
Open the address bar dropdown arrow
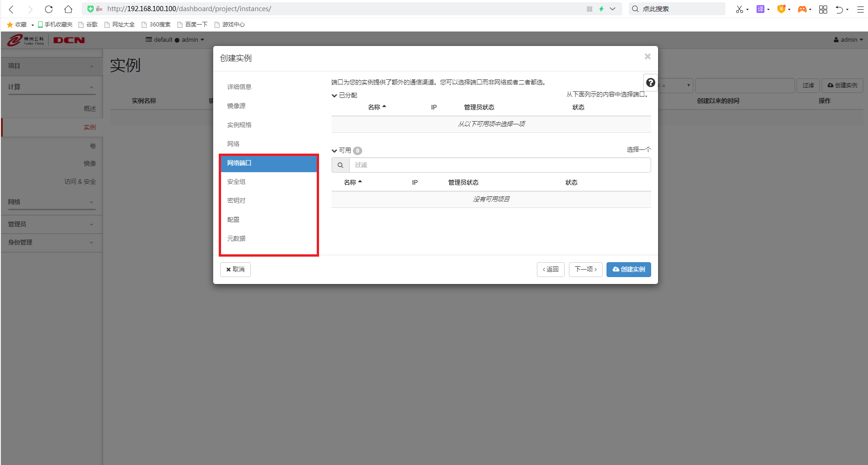coord(613,9)
